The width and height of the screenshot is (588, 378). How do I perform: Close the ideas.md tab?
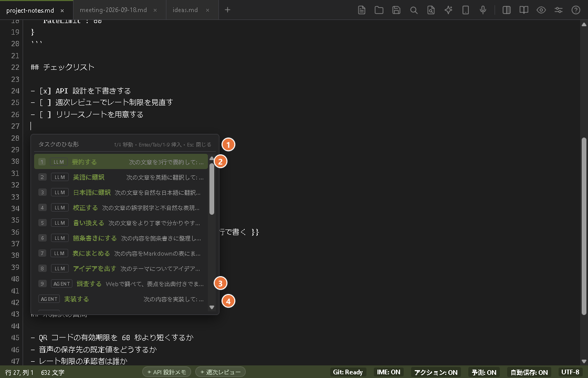point(207,10)
